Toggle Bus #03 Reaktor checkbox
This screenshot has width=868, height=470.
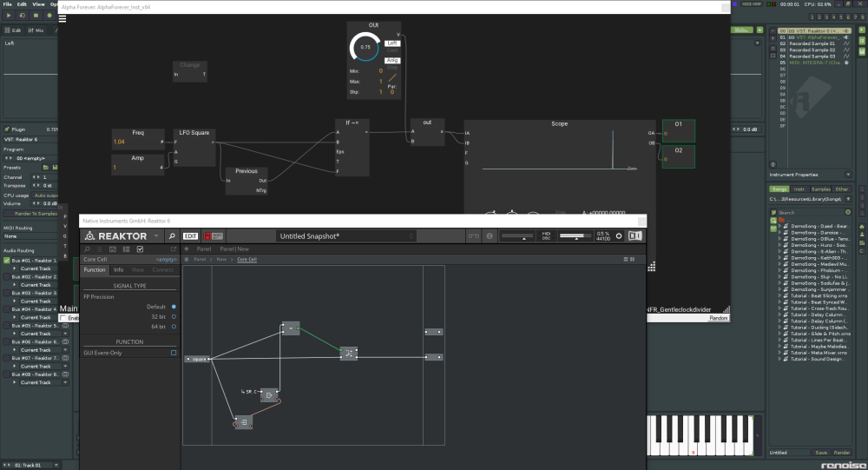tap(7, 293)
